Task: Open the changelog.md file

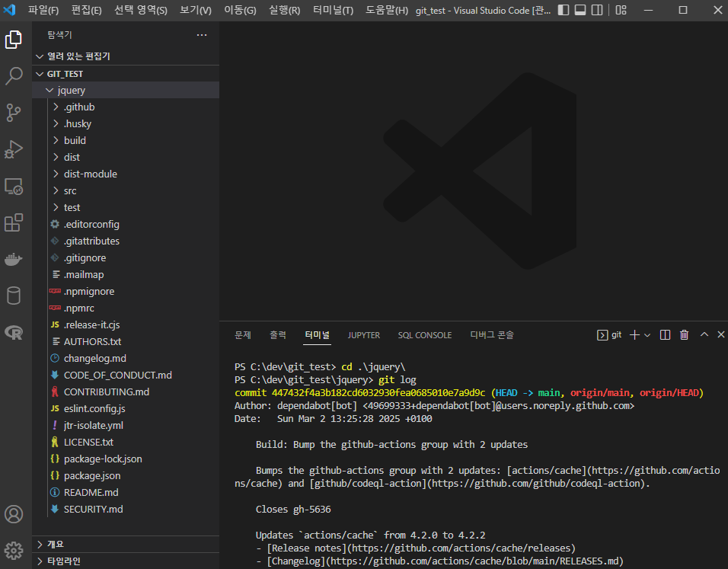Action: tap(126, 358)
